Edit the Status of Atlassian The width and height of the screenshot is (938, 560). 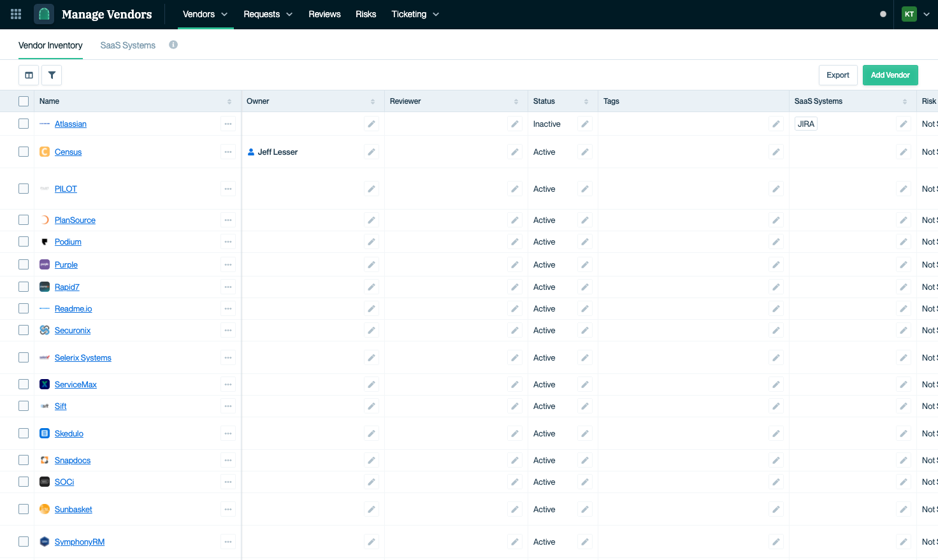585,124
